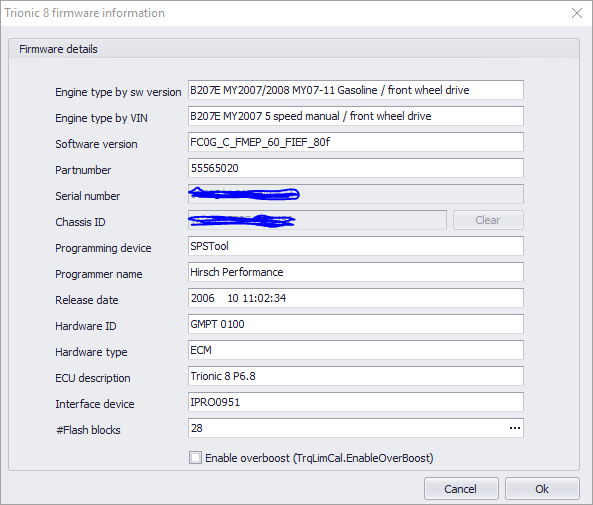Screen dimensions: 593x505
Task: Click the Chassis ID field
Action: coord(317,220)
